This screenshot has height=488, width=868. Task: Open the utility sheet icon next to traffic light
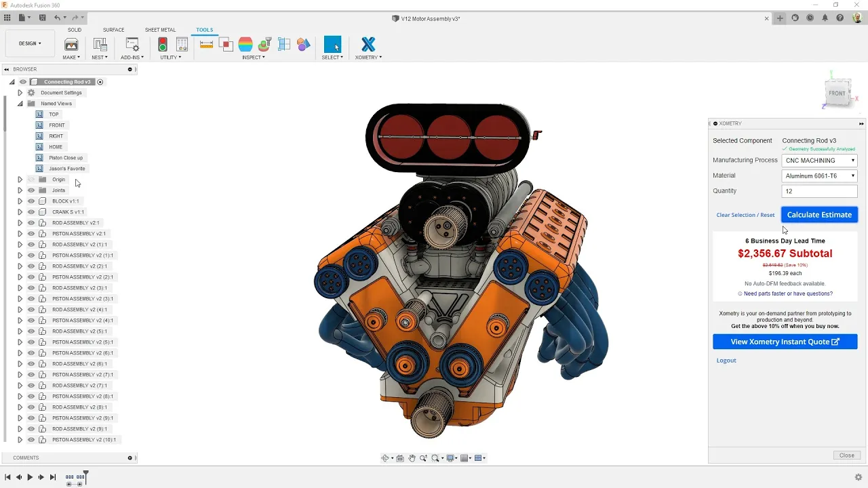(x=182, y=45)
